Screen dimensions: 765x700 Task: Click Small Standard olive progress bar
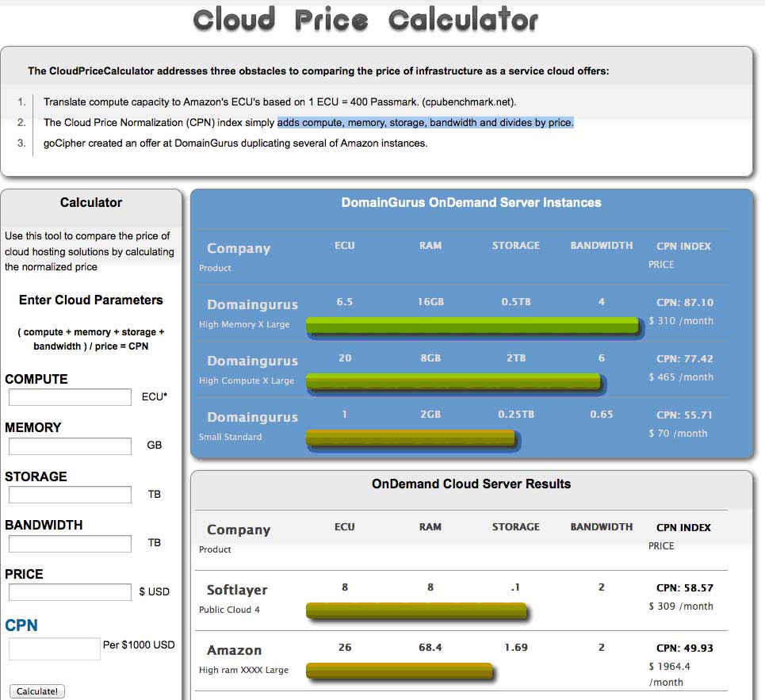point(411,438)
